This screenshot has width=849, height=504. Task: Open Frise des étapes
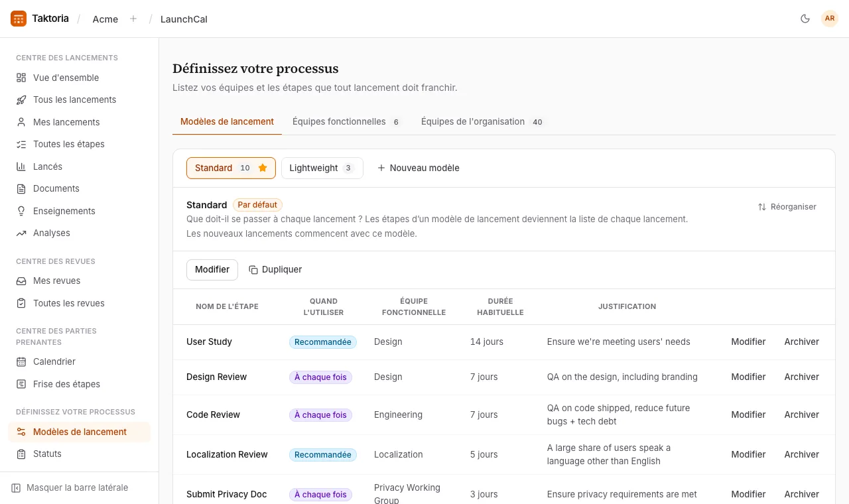pyautogui.click(x=79, y=384)
